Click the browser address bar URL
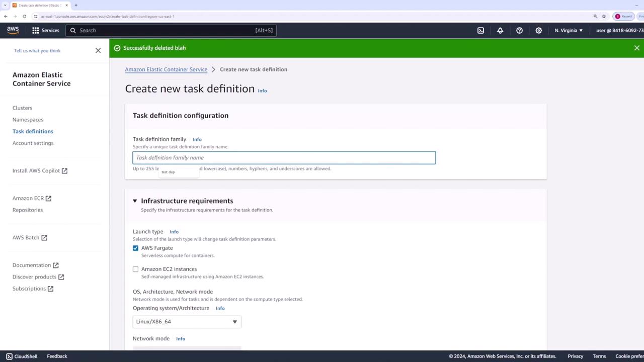 pyautogui.click(x=107, y=16)
